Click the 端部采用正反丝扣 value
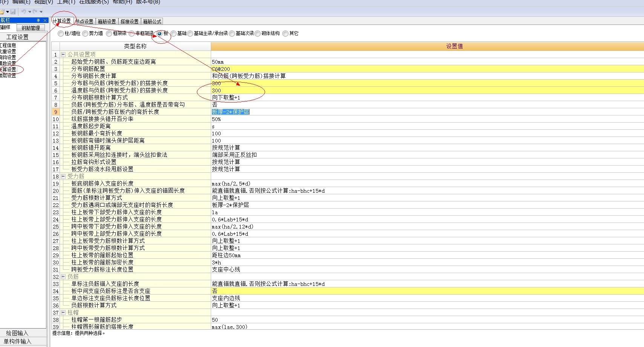Viewport: 644px width, 347px height. point(428,155)
